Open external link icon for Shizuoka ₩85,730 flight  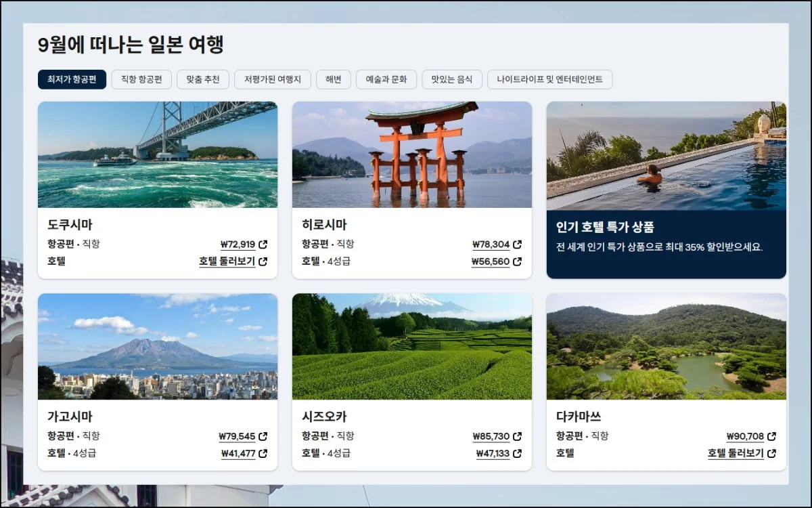coord(518,436)
